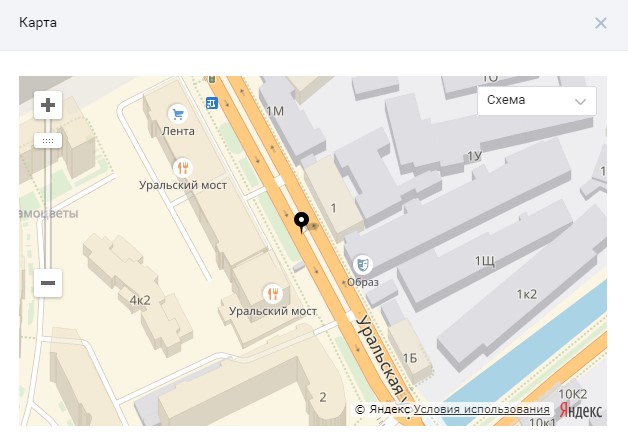Click Уральский мост restaurant icon near 4к2
Screen dimensions: 628x448
272,293
